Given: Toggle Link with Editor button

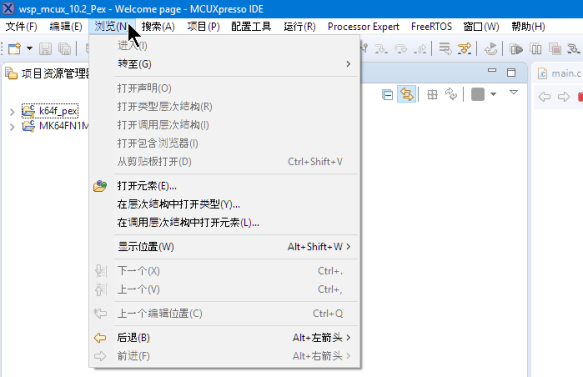Looking at the screenshot, I should [x=406, y=94].
